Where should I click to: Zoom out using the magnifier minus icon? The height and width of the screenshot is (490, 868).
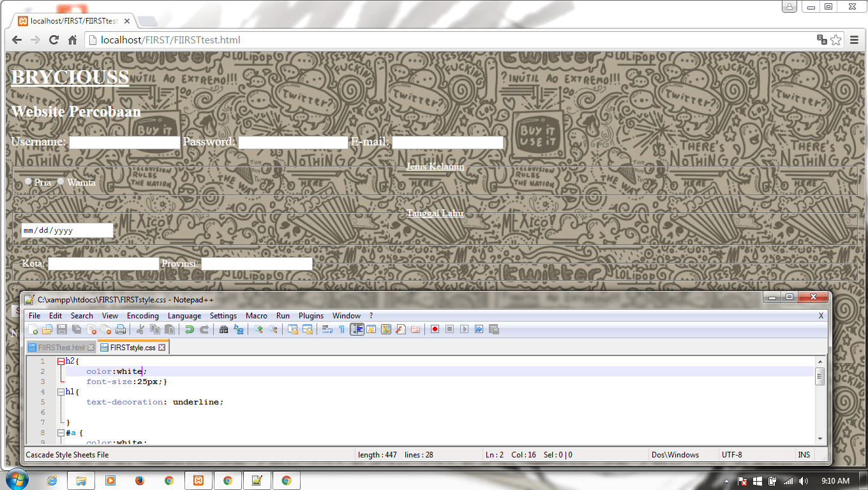[x=273, y=329]
